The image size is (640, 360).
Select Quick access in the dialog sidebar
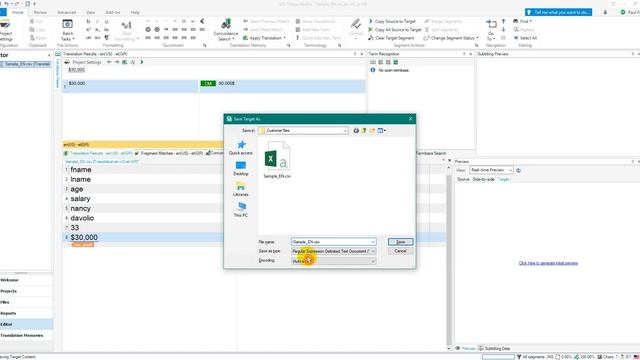[241, 148]
